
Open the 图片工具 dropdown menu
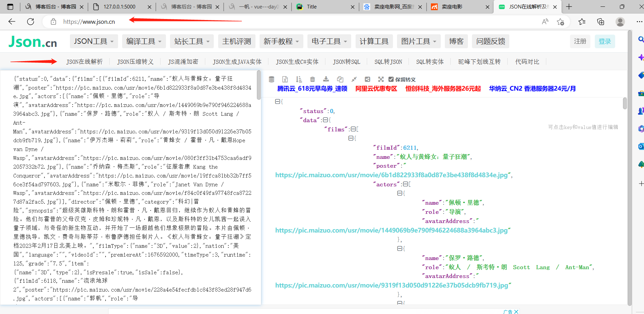(x=419, y=41)
